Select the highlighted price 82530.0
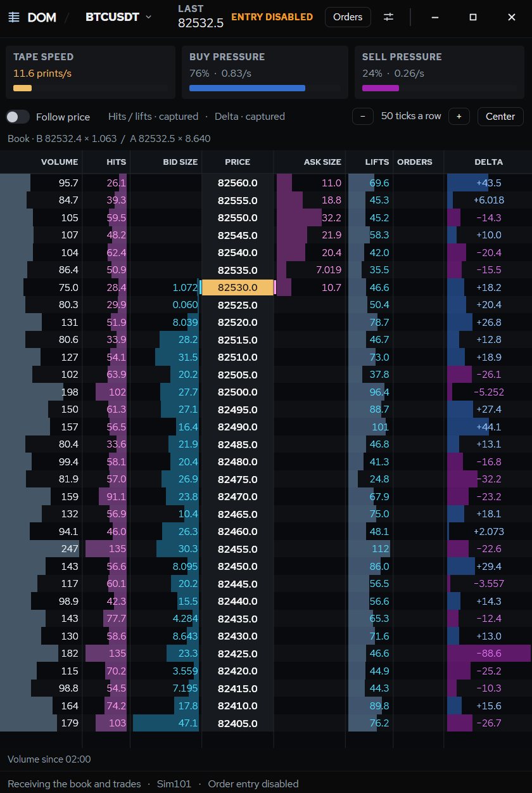The height and width of the screenshot is (793, 532). click(237, 287)
